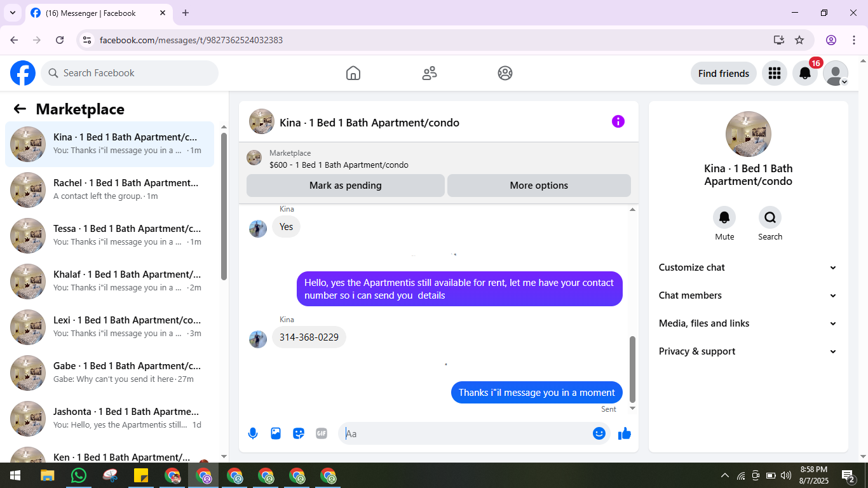This screenshot has height=488, width=868.
Task: Select the Messenger | Facebook browser tab
Action: coord(99,13)
